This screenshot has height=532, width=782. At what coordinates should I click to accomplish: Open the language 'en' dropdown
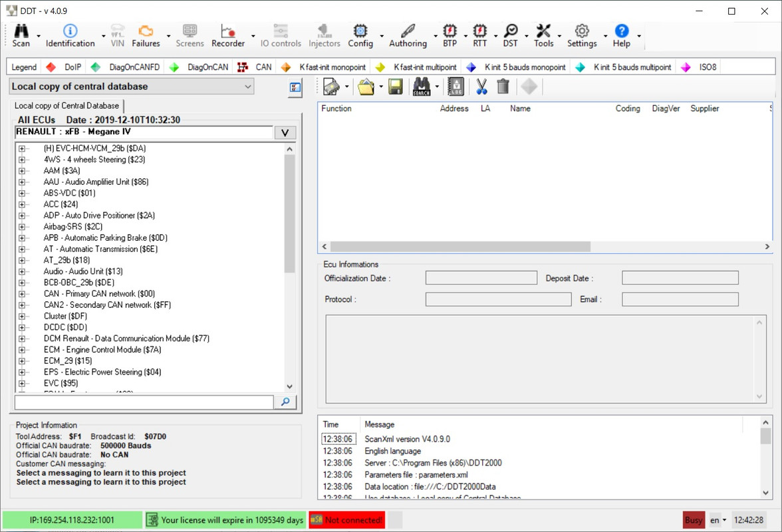point(718,520)
